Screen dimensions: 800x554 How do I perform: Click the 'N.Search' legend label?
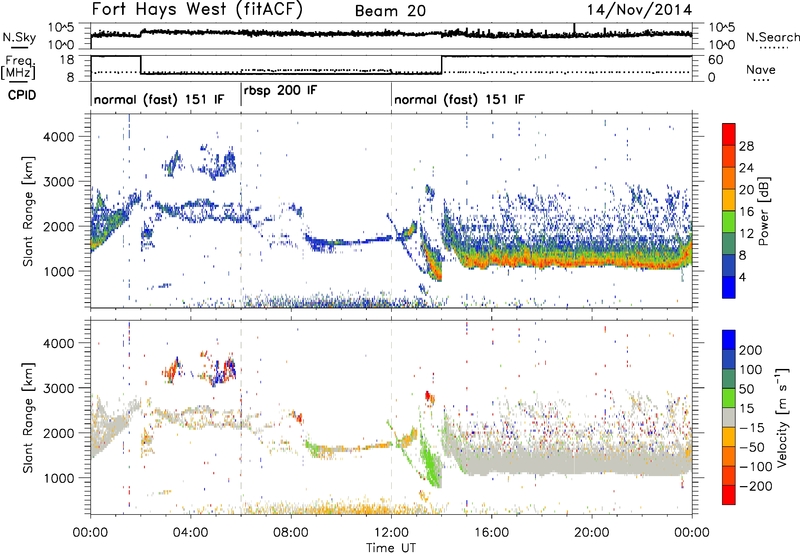tap(772, 37)
